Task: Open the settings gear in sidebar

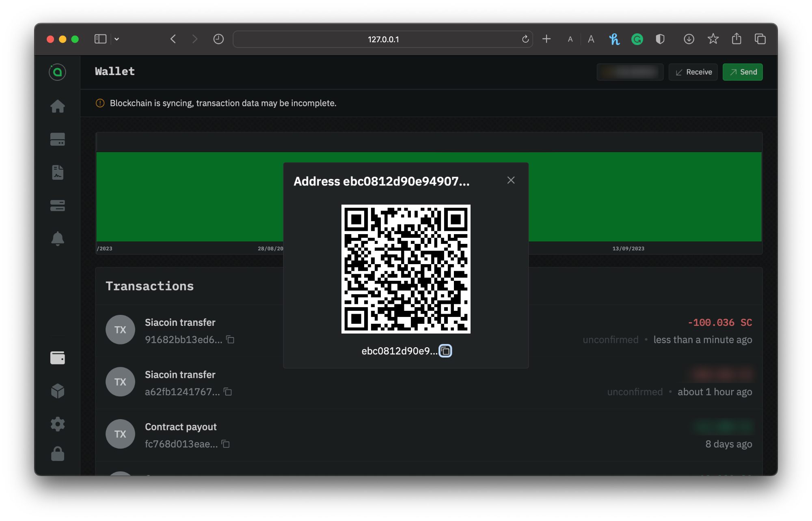Action: pos(57,424)
